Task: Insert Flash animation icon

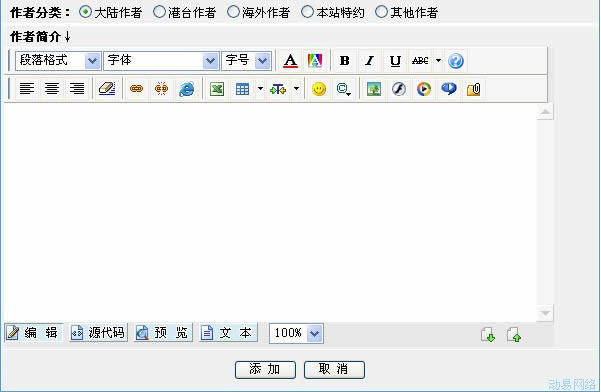Action: tap(399, 89)
